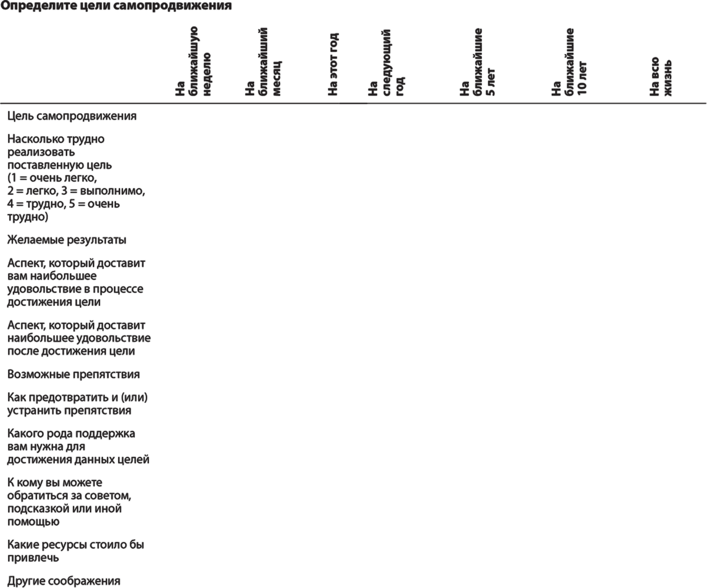
Task: Click the 'На следующий год' column header
Action: [x=386, y=62]
